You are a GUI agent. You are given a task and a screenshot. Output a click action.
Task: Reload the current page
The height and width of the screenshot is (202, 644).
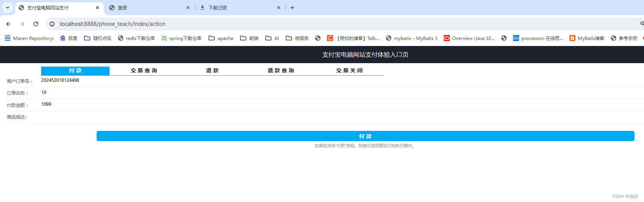pyautogui.click(x=36, y=24)
